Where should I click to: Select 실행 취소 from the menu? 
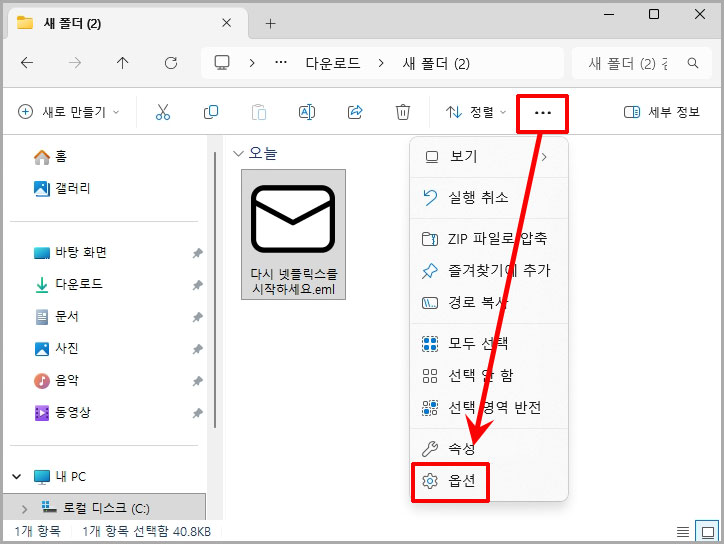pos(489,198)
